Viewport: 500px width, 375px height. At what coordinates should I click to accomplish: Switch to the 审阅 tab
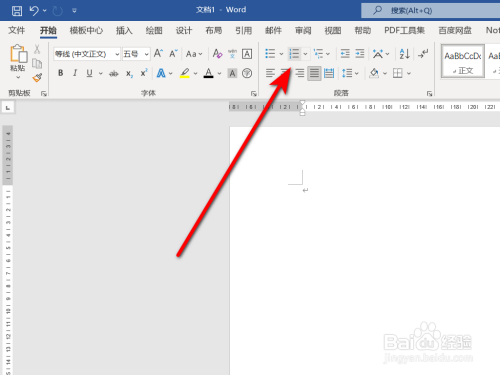pyautogui.click(x=303, y=30)
